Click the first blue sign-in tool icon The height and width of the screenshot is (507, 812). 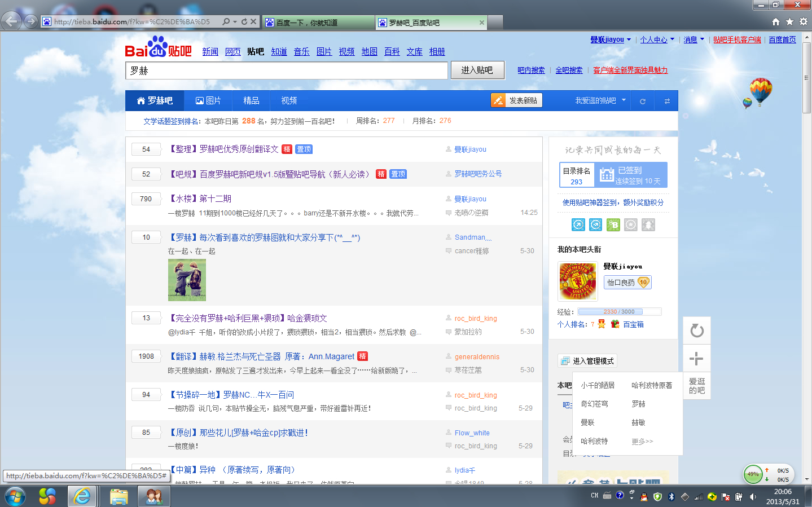pyautogui.click(x=578, y=224)
